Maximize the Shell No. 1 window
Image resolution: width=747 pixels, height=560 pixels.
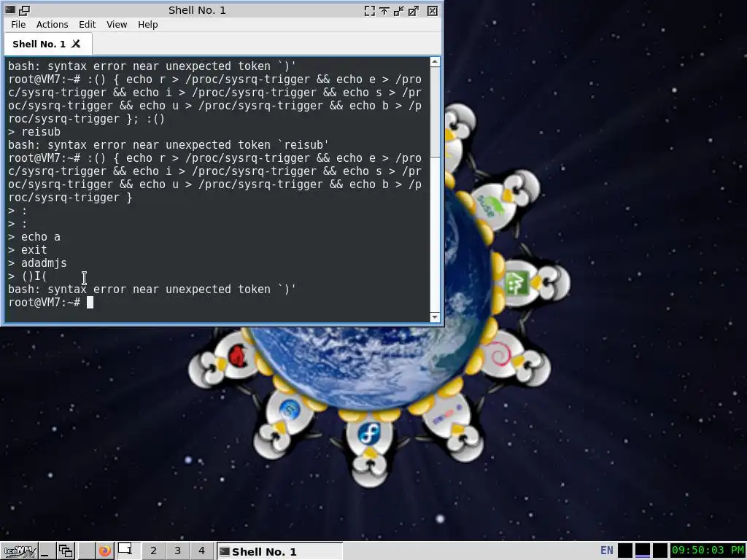click(x=414, y=10)
